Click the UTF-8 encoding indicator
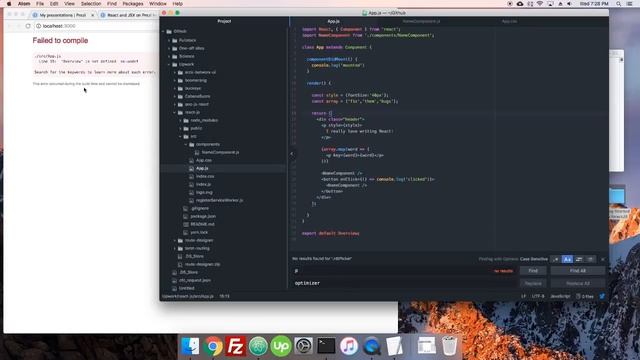The height and width of the screenshot is (360, 640). (x=538, y=296)
